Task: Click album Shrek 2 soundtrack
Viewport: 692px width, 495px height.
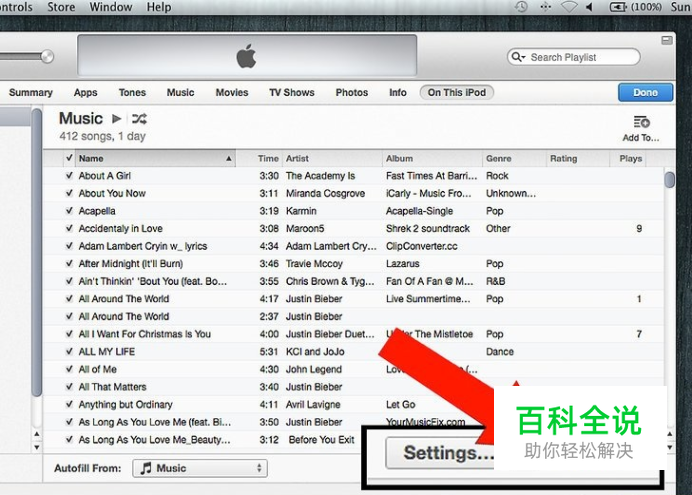Action: tap(428, 229)
